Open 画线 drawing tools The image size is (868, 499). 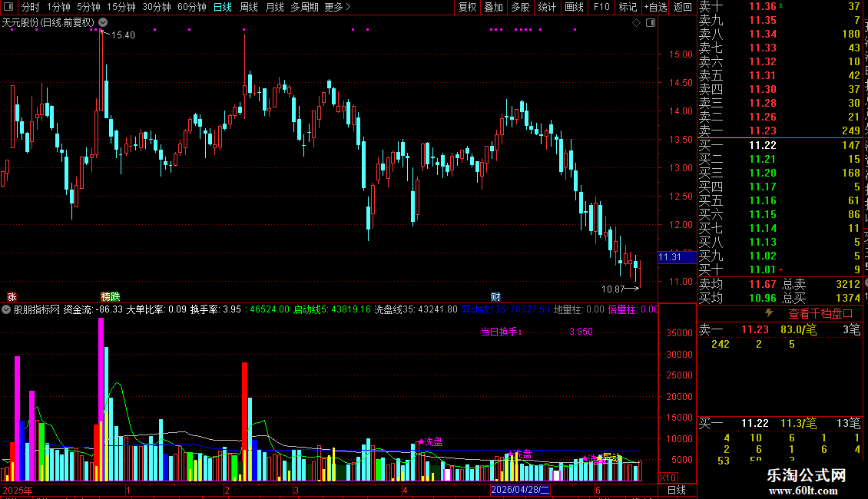(574, 7)
